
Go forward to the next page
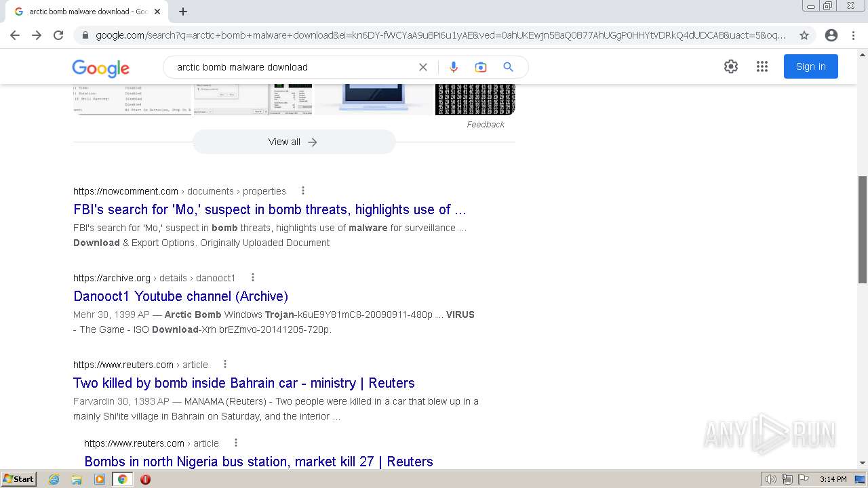coord(37,35)
